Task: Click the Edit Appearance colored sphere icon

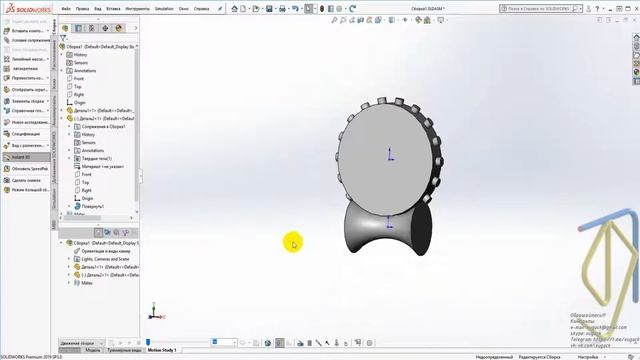Action: 418,20
